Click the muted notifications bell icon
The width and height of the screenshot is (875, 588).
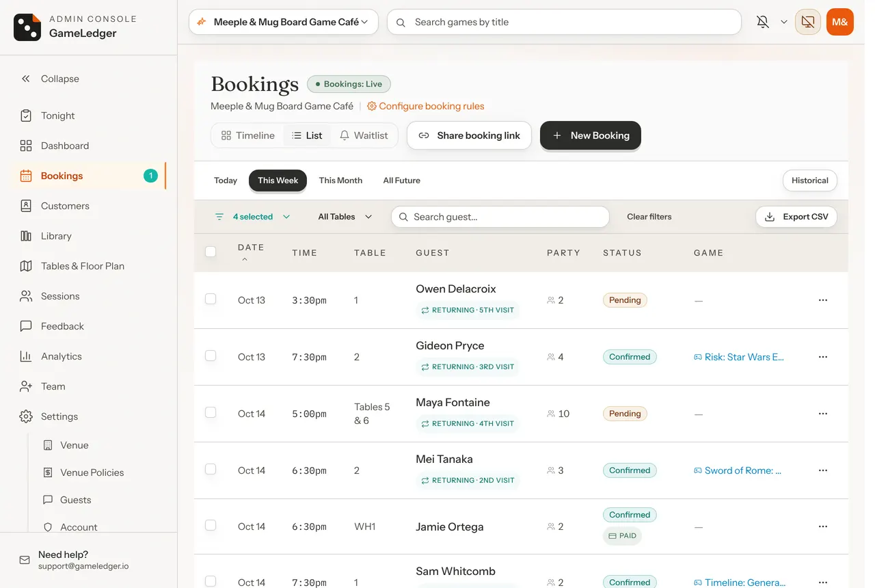tap(763, 22)
